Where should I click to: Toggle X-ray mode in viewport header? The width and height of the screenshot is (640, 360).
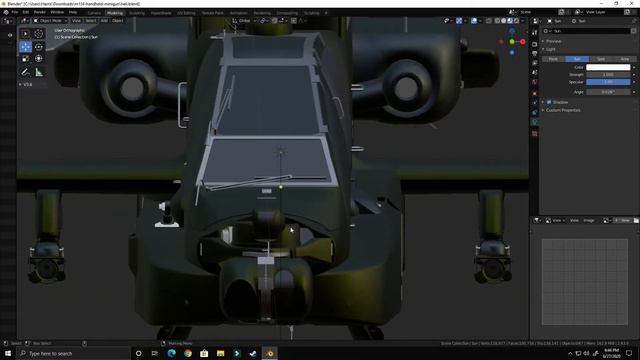(489, 20)
